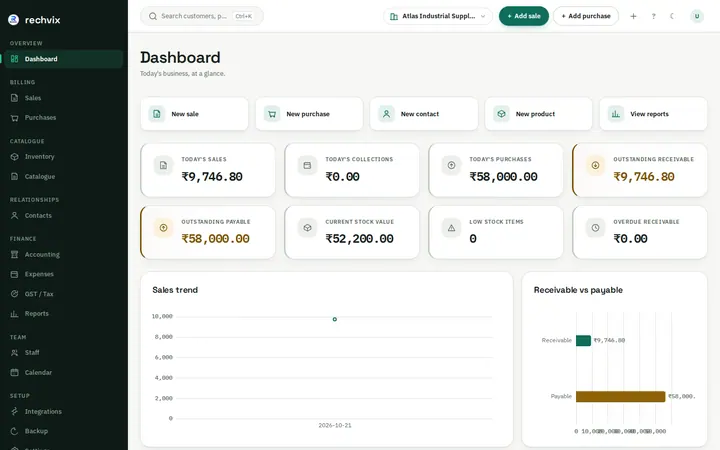Click Outstanding Receivable card icon

596,165
